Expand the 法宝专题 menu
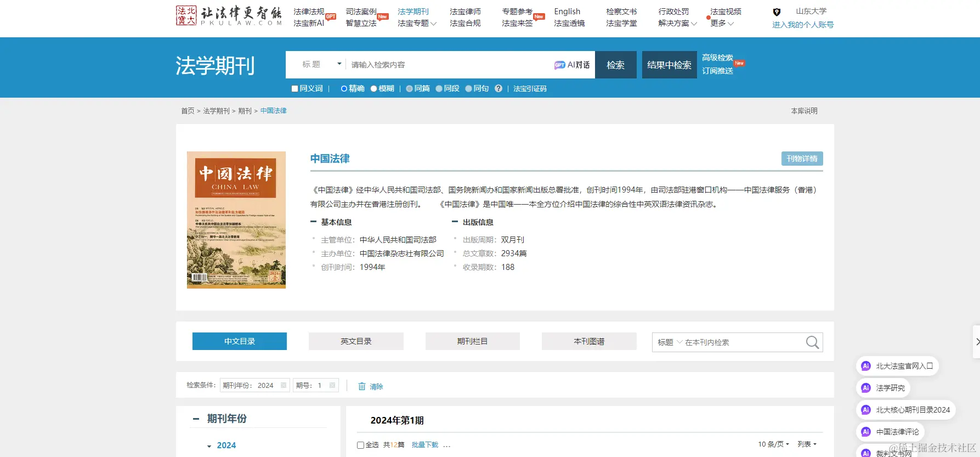Image resolution: width=980 pixels, height=457 pixels. 417,23
